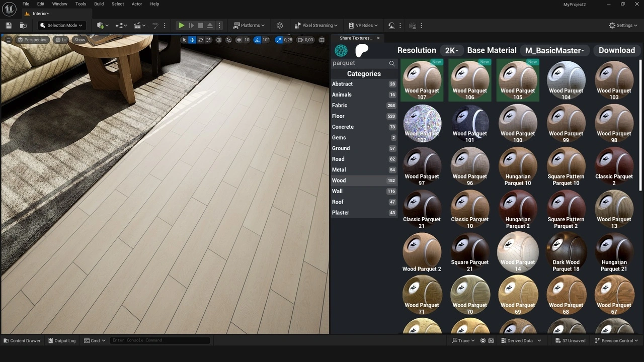
Task: Expand the M_BasicMaster base material dropdown
Action: point(554,50)
